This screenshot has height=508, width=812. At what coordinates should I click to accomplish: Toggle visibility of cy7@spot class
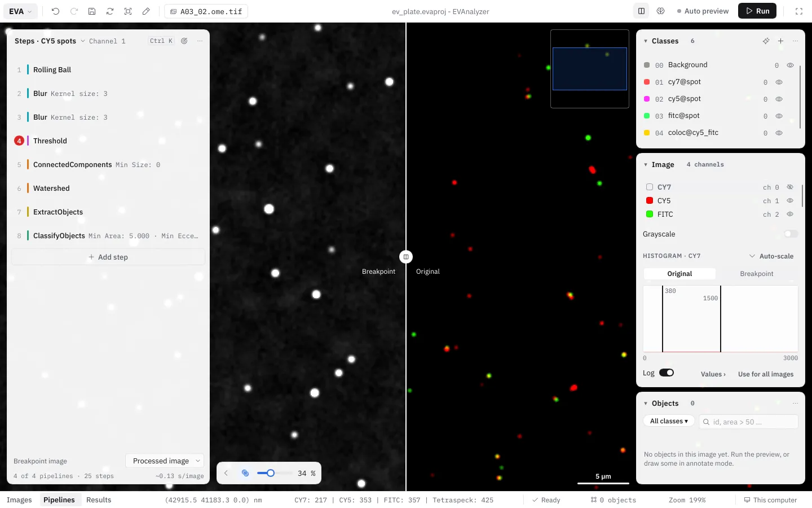(779, 82)
